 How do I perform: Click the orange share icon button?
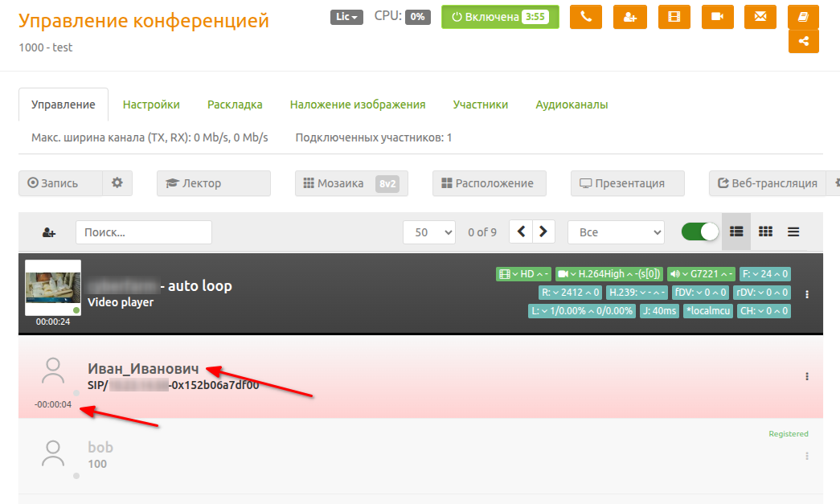coord(804,41)
